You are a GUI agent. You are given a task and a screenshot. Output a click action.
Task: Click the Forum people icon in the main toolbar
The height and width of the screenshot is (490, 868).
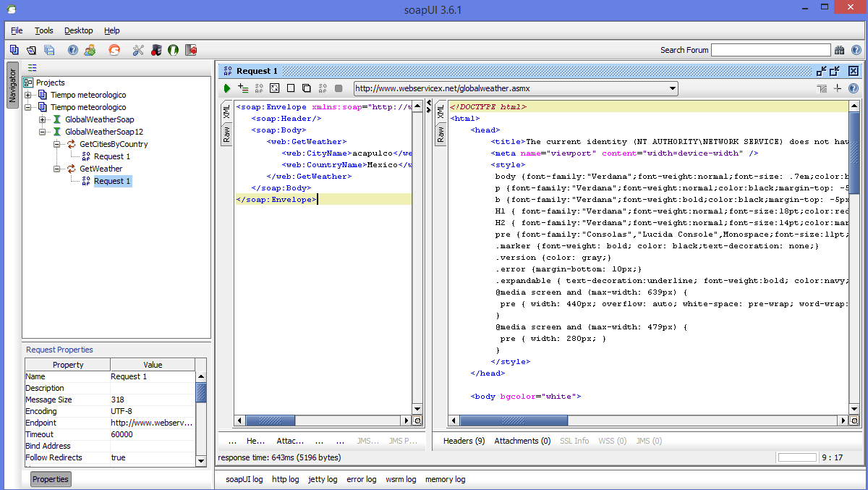click(x=90, y=50)
